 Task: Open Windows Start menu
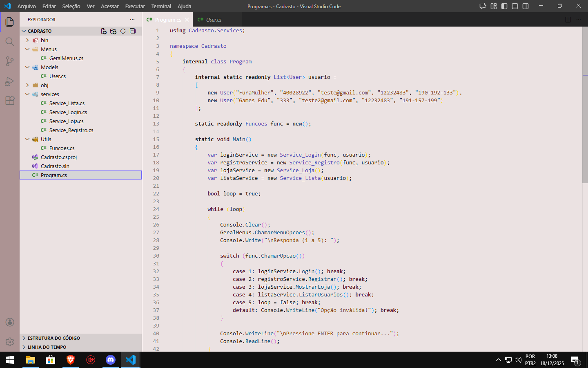[x=10, y=360]
